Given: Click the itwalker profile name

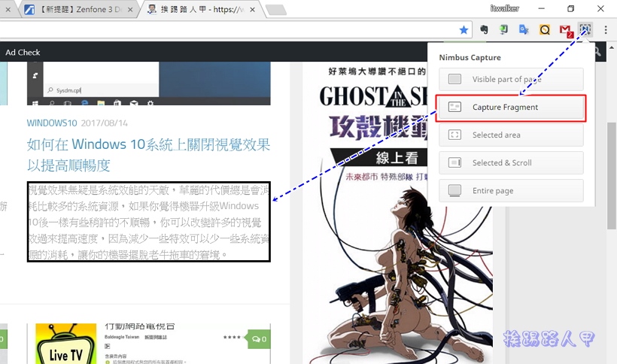Looking at the screenshot, I should pos(504,8).
